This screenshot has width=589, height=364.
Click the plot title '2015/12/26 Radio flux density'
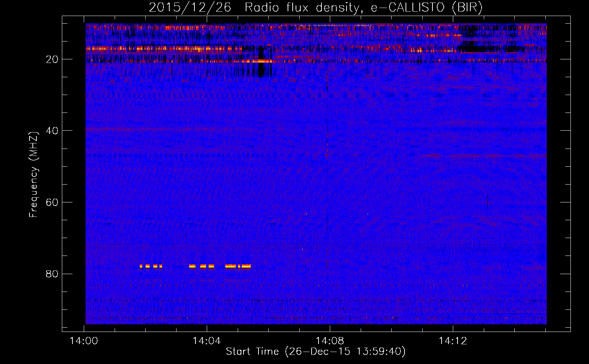[316, 8]
